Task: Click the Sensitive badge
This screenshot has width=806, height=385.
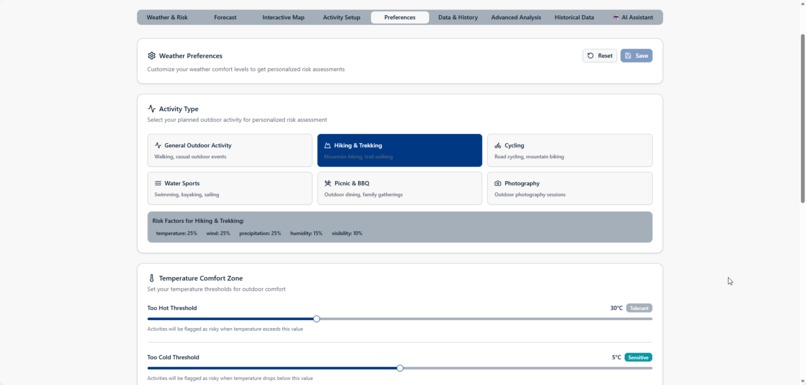Action: [638, 357]
